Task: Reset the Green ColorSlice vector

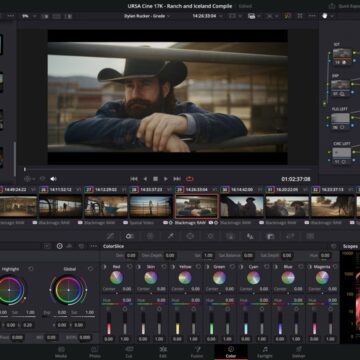Action: click(233, 267)
